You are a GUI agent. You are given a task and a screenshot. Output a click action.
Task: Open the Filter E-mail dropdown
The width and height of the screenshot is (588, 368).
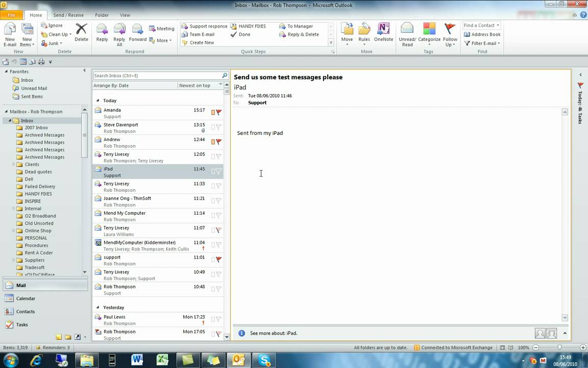482,43
